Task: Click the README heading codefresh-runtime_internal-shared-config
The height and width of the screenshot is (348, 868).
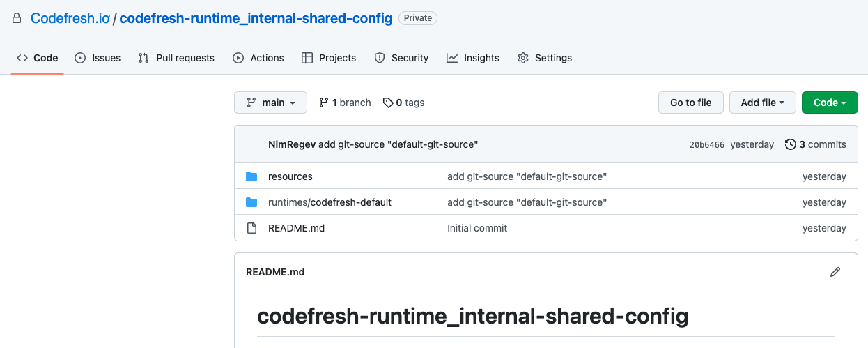Action: (x=473, y=317)
